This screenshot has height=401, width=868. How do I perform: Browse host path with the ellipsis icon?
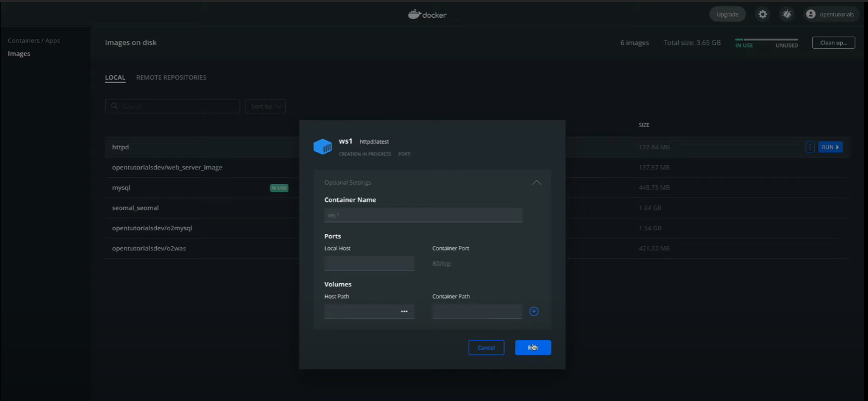(x=404, y=311)
